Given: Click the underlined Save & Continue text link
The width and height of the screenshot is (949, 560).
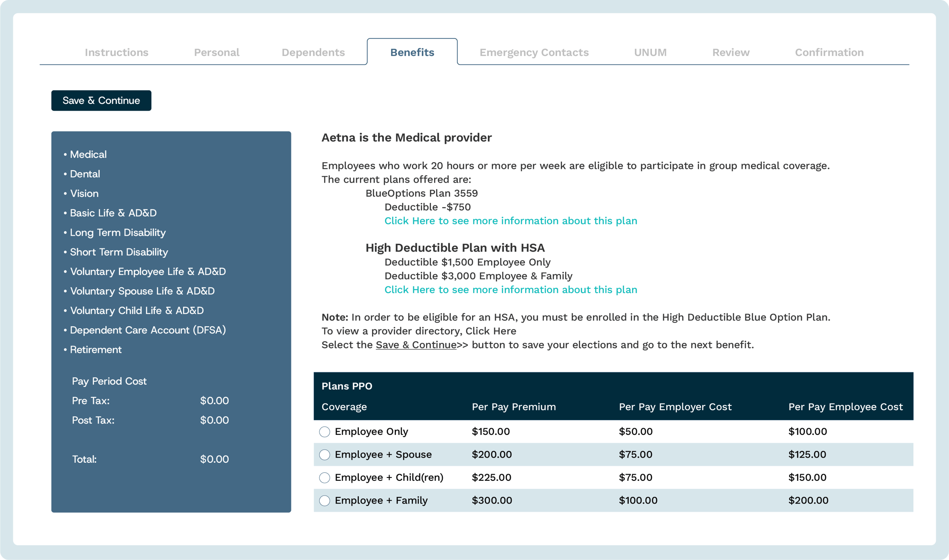Looking at the screenshot, I should coord(416,345).
